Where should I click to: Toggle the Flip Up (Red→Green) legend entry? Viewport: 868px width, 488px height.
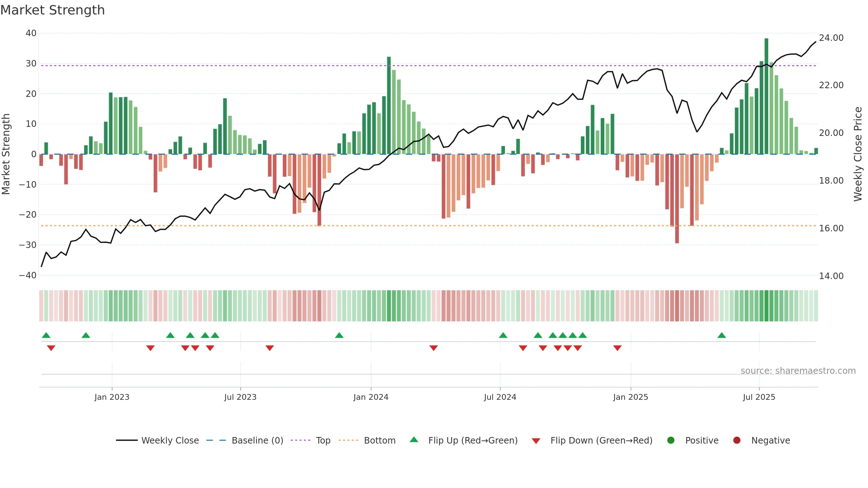coord(464,440)
